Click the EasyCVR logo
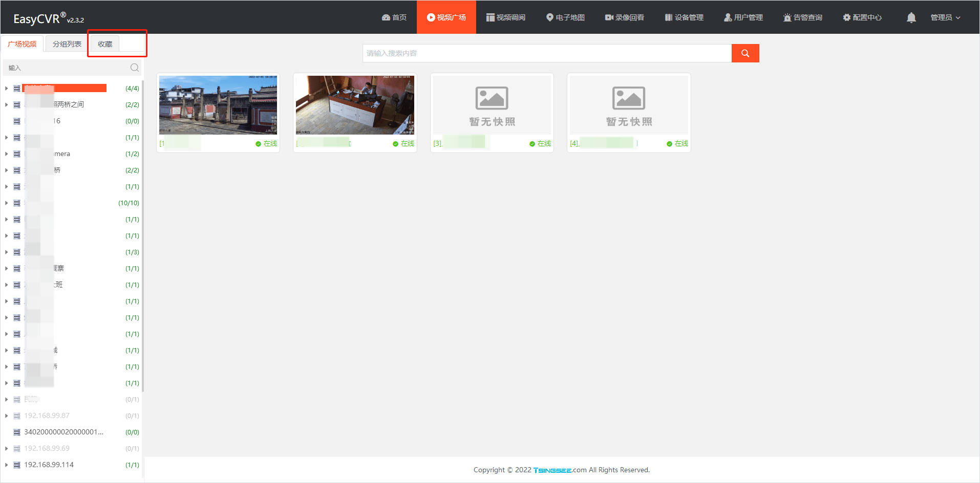Image resolution: width=980 pixels, height=483 pixels. click(x=49, y=18)
